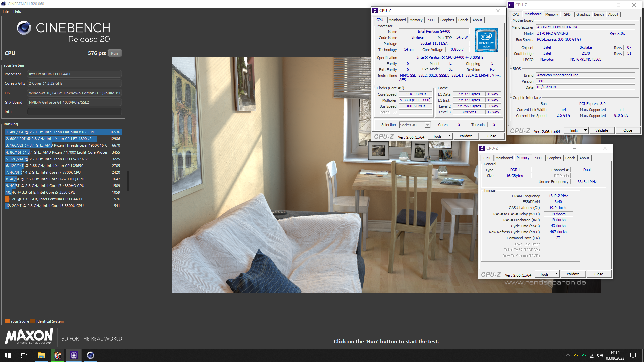Select ranking entry Core i7-7700K

click(x=63, y=172)
